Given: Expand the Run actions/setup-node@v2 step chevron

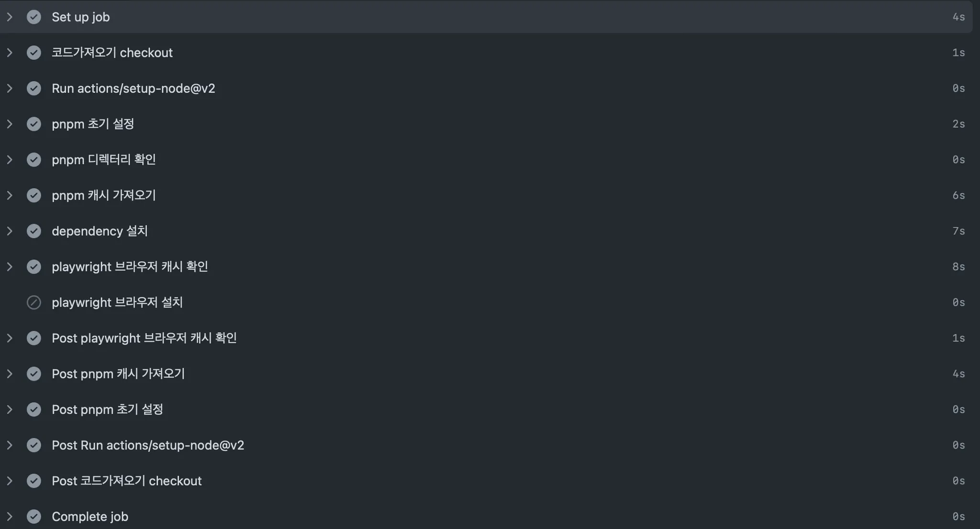Looking at the screenshot, I should (x=10, y=88).
